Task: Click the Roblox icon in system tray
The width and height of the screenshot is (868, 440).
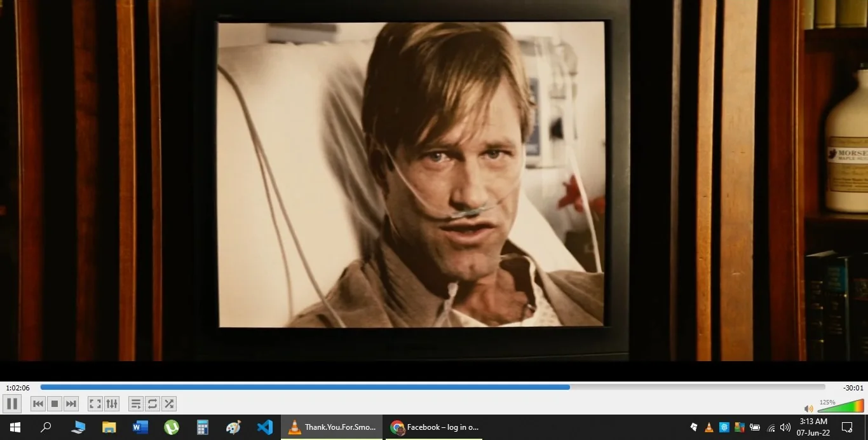Action: 693,427
